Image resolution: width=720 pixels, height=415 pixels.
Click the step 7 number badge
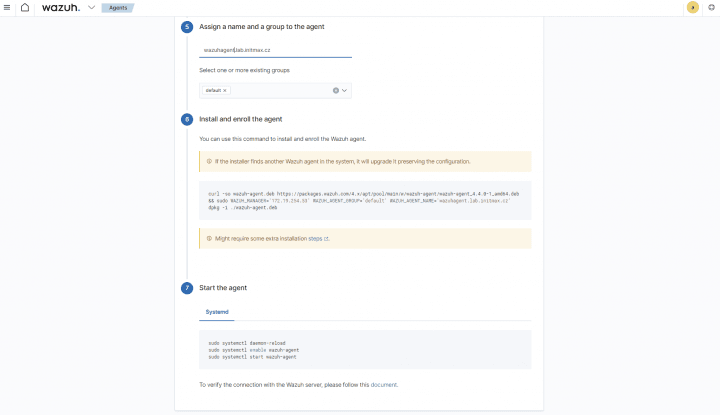point(187,288)
